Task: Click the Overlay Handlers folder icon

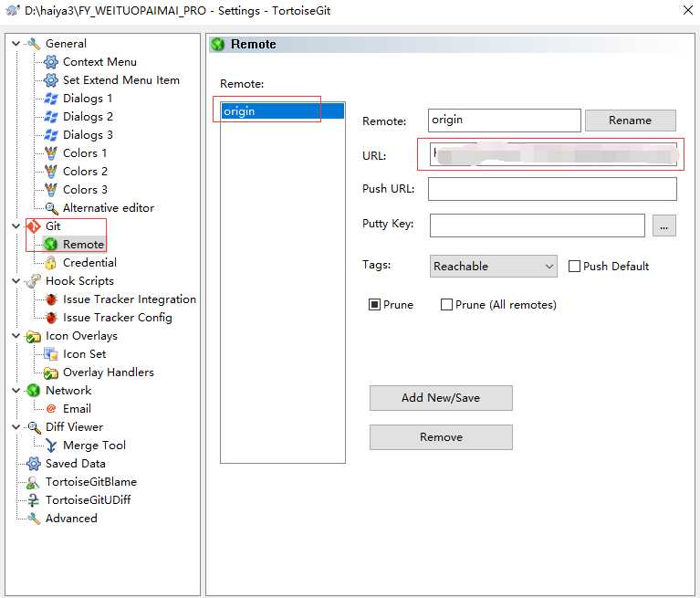Action: [x=51, y=372]
